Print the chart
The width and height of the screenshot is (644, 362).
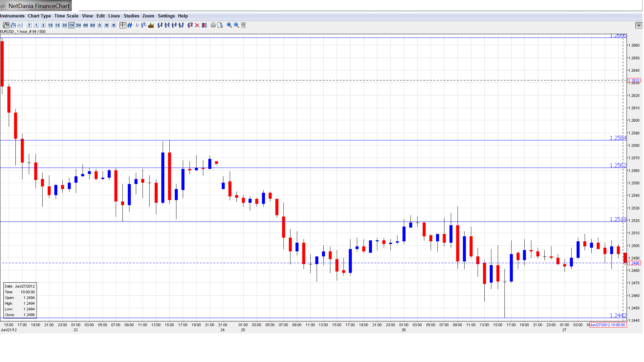(213, 25)
